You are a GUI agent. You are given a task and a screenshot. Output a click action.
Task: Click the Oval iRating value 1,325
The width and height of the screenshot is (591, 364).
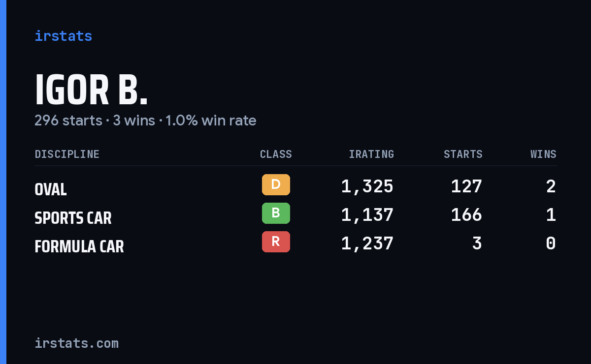(x=367, y=186)
